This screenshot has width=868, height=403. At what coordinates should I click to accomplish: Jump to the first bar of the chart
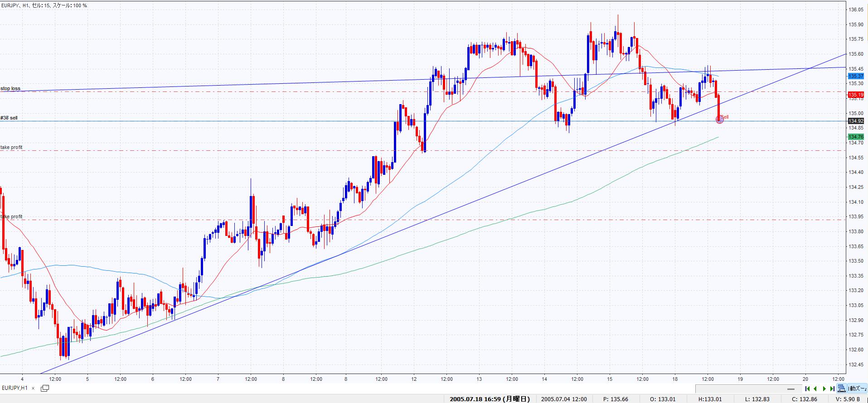point(807,389)
